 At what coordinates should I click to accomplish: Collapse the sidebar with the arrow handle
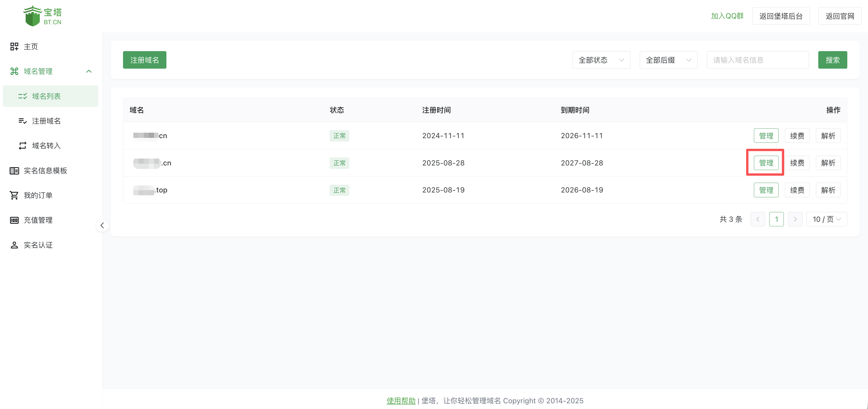[102, 225]
